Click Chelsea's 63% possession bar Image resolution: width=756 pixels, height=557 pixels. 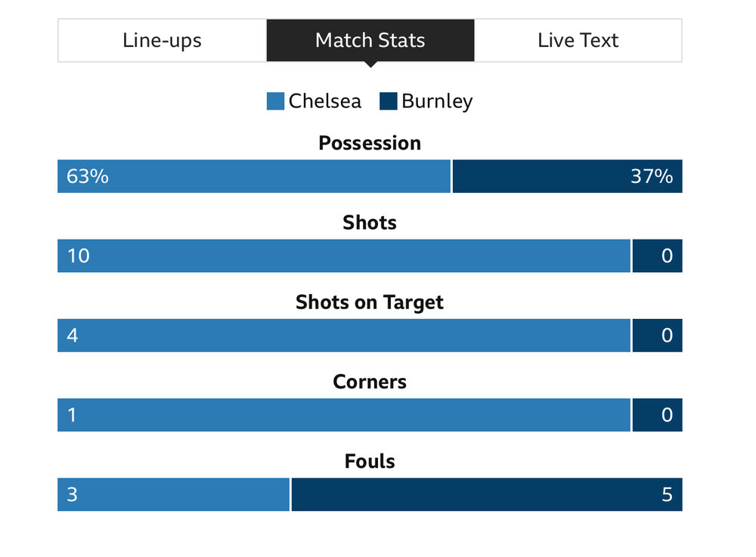(x=254, y=176)
